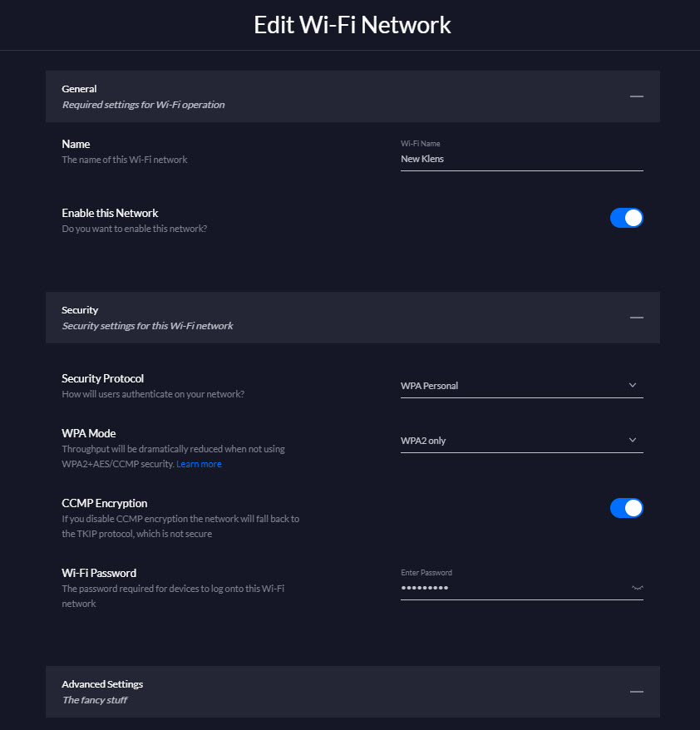Click the General section header title

tap(79, 89)
